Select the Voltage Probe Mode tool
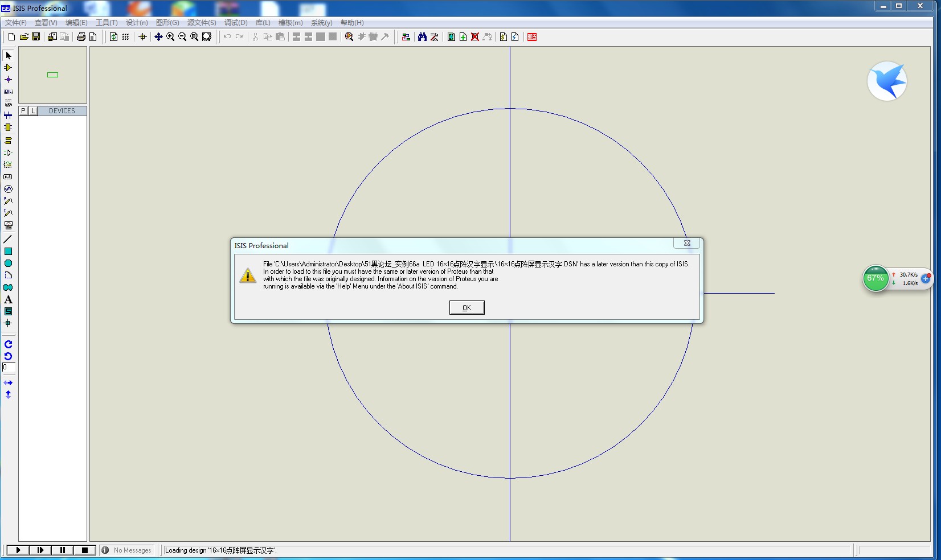Image resolution: width=941 pixels, height=560 pixels. pos(8,200)
